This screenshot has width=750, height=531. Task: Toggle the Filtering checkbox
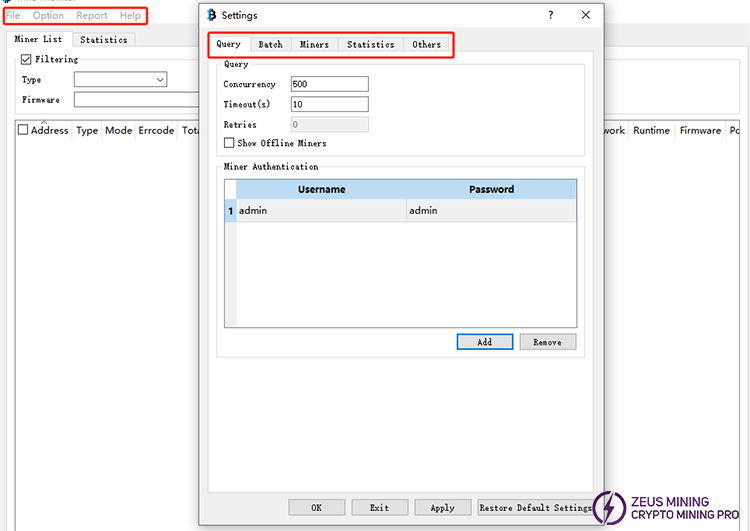pos(27,60)
